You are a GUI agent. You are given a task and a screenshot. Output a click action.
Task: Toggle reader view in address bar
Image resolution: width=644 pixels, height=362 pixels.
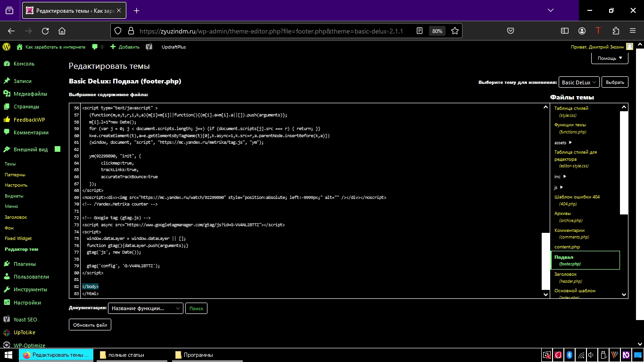[420, 31]
